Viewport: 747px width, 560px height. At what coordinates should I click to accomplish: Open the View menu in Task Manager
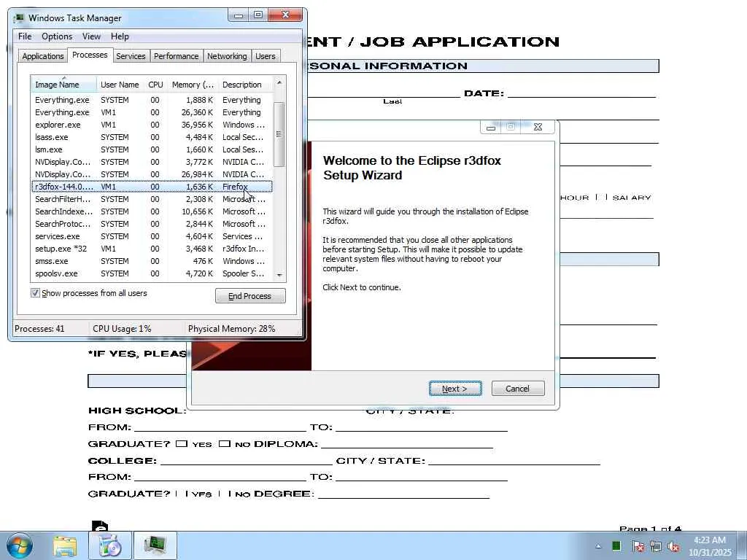click(91, 36)
